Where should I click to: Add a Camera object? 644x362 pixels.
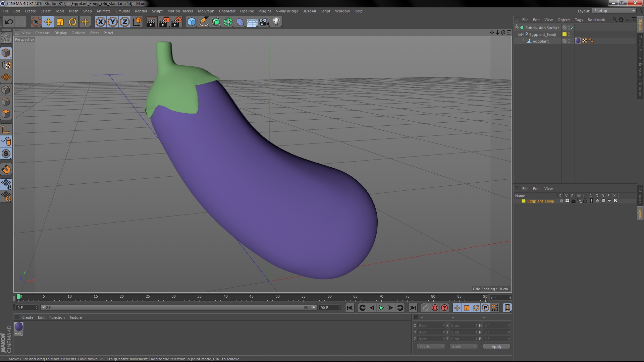point(264,22)
